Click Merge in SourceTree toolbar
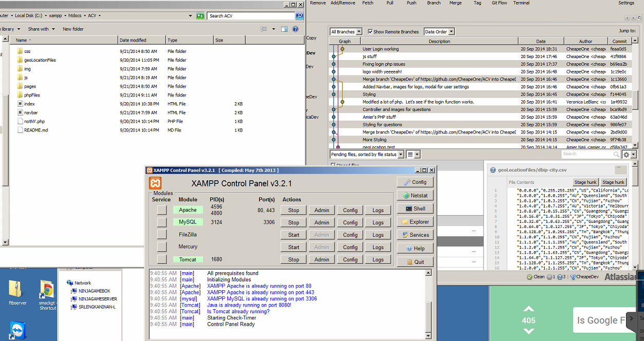The width and height of the screenshot is (644, 341). click(x=456, y=3)
